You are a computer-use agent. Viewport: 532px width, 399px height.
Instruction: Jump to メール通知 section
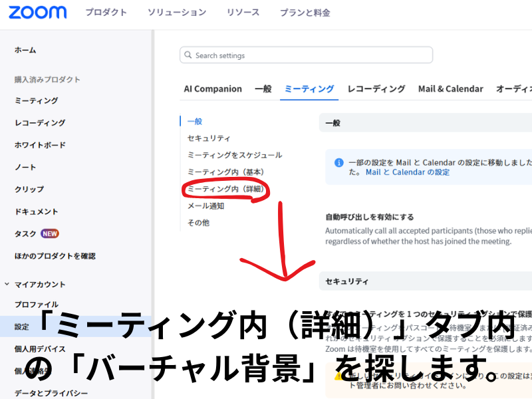pos(205,206)
